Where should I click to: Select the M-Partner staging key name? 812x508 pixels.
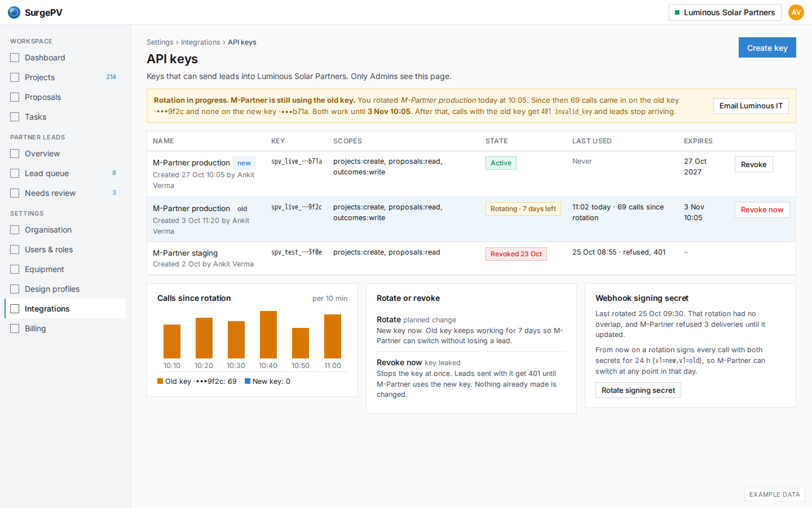(x=186, y=253)
